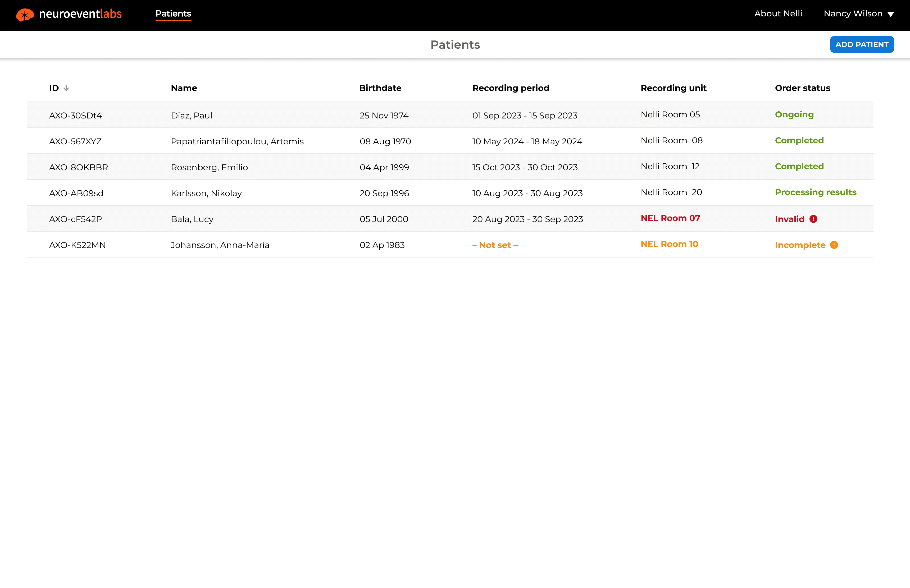Select the Papatriantafillopoulou, Artemis row

[x=237, y=141]
